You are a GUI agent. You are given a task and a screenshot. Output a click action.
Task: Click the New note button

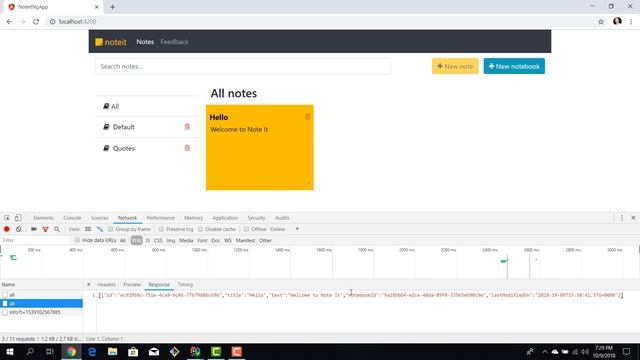pyautogui.click(x=455, y=66)
